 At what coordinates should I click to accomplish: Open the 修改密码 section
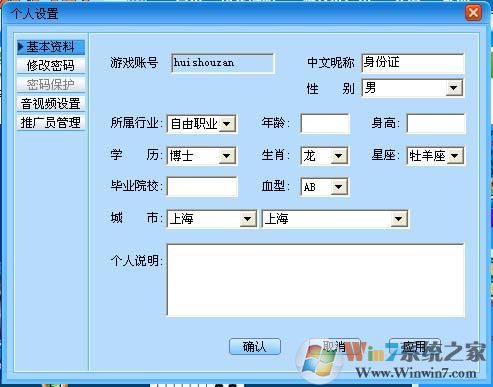coord(51,65)
